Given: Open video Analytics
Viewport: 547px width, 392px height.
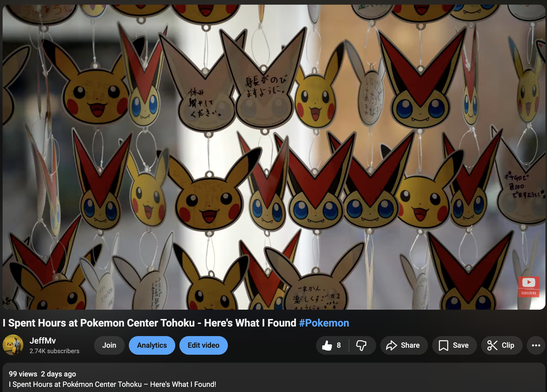Looking at the screenshot, I should pyautogui.click(x=152, y=345).
